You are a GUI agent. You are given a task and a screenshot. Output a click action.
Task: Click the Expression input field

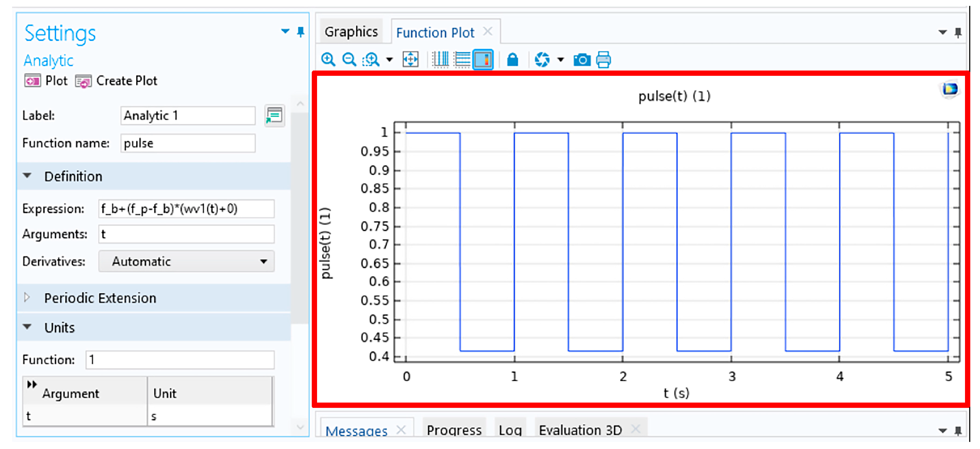click(186, 209)
